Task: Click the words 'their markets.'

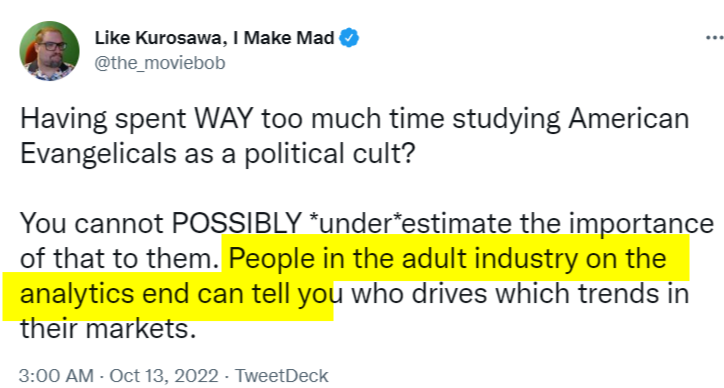Action: click(108, 329)
